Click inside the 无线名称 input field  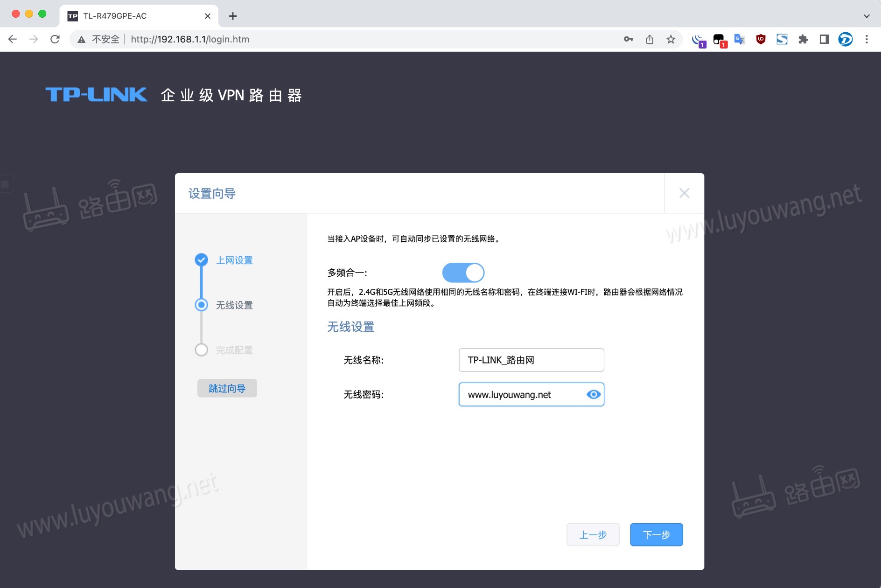[x=531, y=360]
